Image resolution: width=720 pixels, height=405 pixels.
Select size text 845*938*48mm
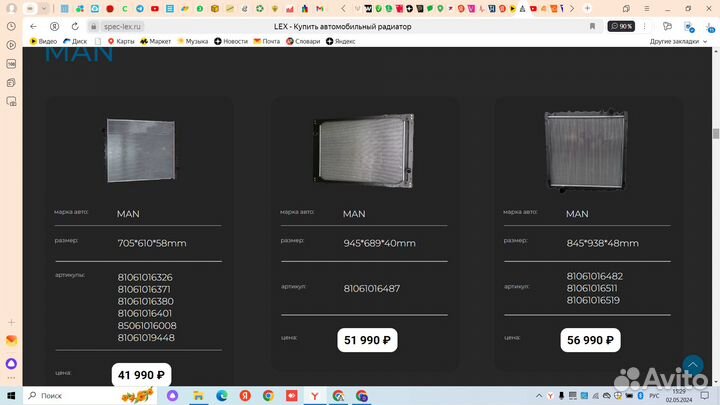pos(602,243)
